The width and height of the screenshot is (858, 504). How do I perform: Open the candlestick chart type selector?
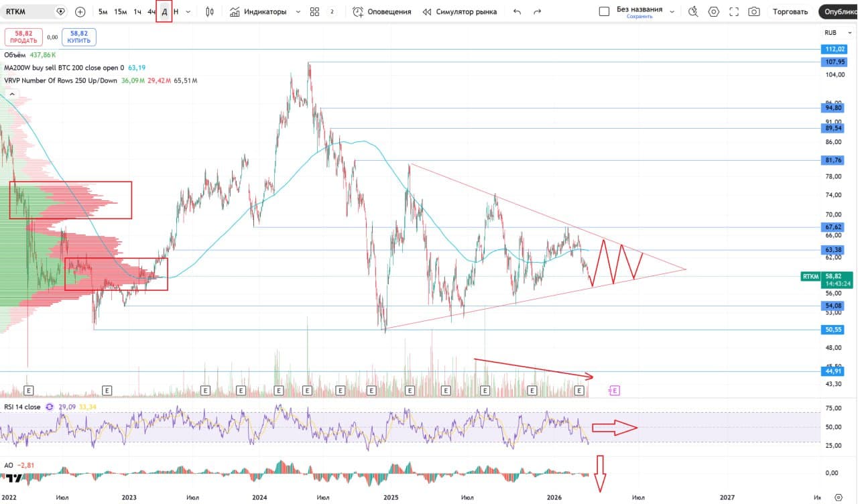pyautogui.click(x=210, y=11)
